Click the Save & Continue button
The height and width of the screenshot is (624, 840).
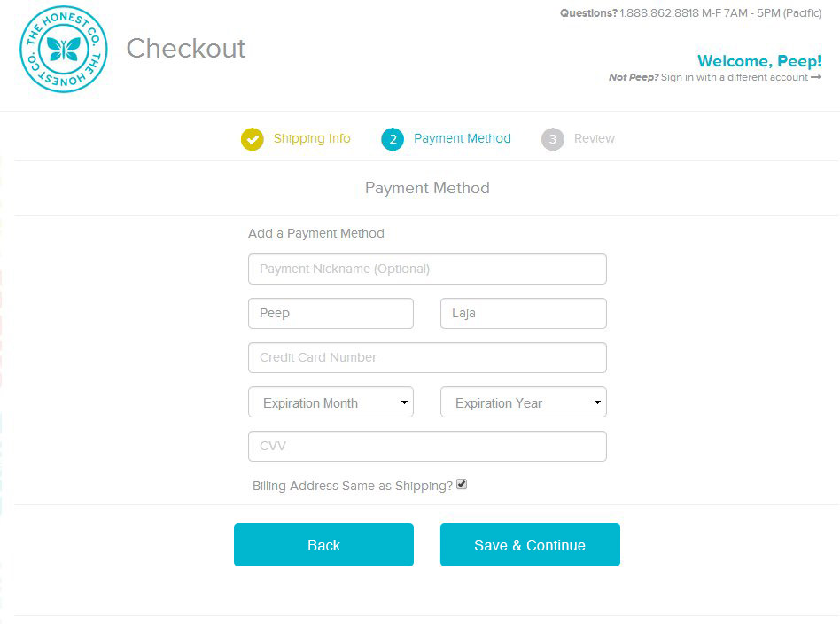click(x=530, y=544)
